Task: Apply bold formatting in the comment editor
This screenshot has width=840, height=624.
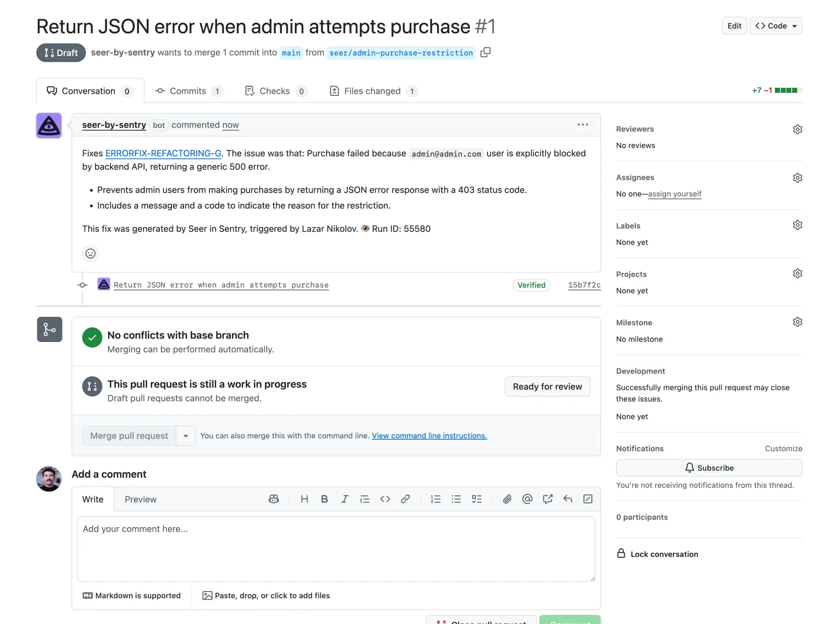Action: point(324,499)
